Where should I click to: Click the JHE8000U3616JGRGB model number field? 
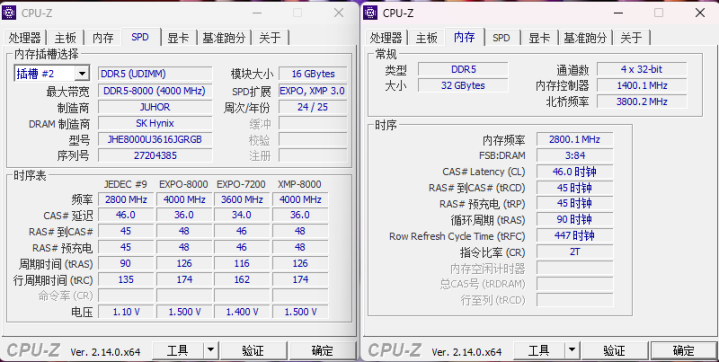pos(155,139)
